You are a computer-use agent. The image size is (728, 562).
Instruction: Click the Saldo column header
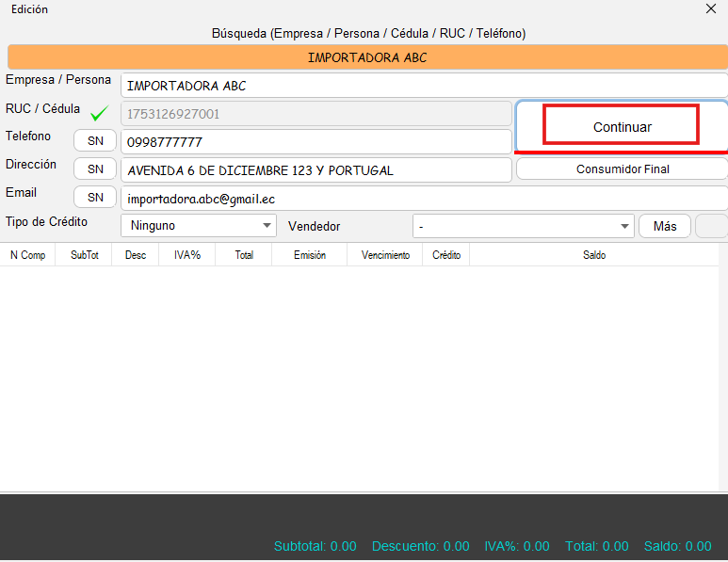click(594, 255)
